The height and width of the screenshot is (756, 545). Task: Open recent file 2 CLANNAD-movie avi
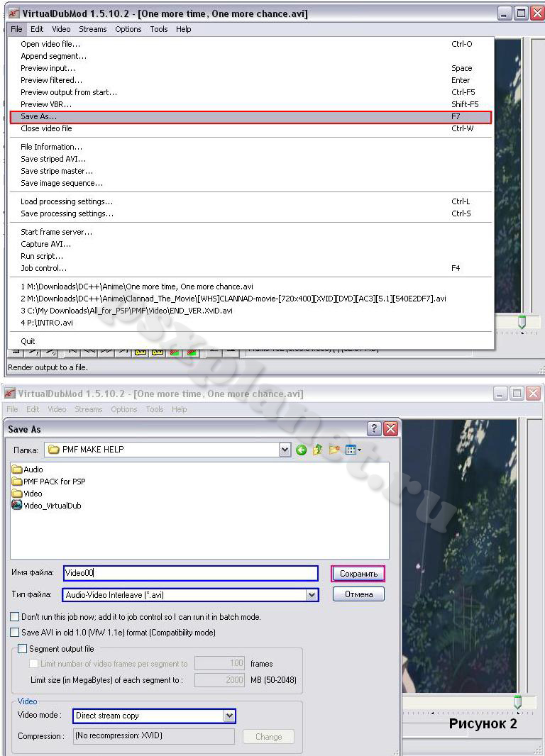tap(251, 298)
